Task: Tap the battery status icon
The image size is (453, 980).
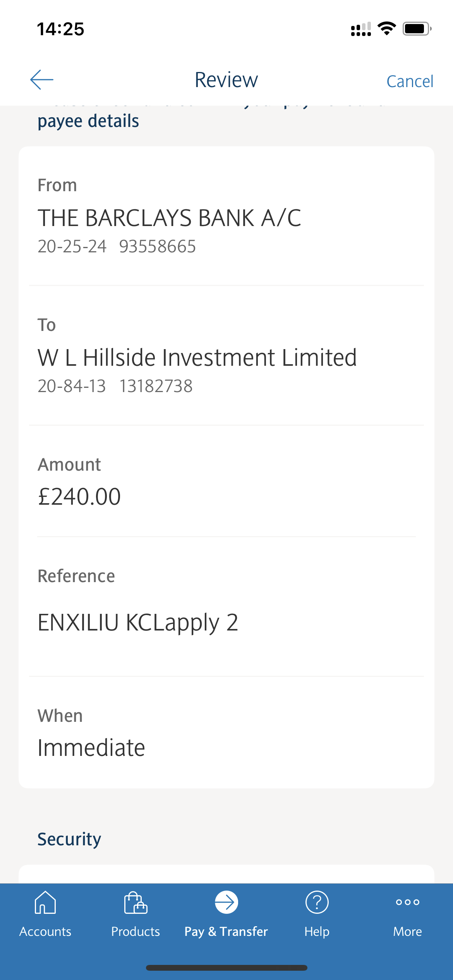Action: point(417,29)
